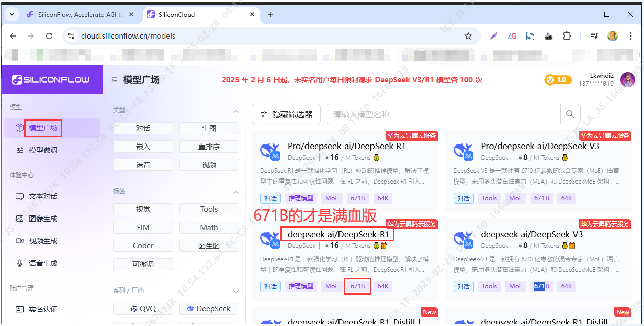The height and width of the screenshot is (326, 644).
Task: Collapse the 标签 filter section
Action: 235,192
